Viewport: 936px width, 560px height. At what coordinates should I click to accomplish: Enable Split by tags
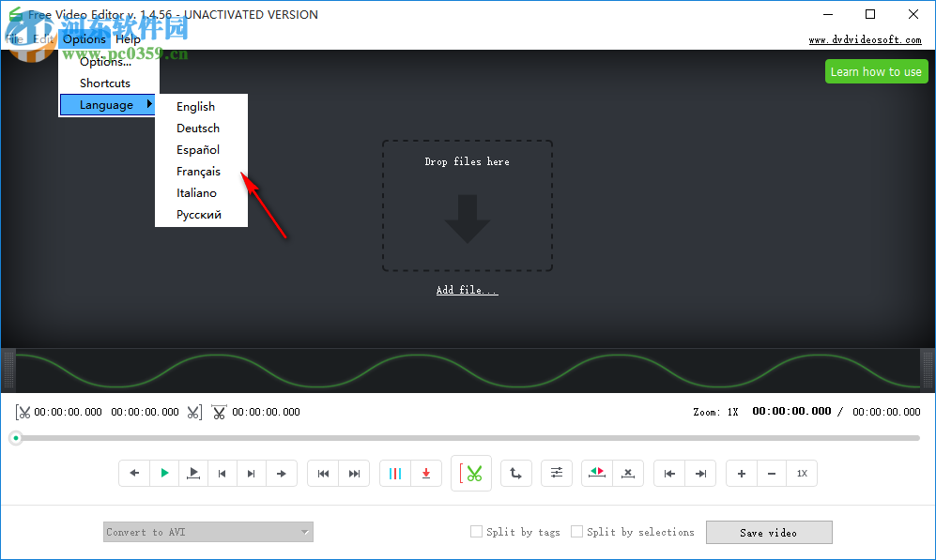click(476, 532)
